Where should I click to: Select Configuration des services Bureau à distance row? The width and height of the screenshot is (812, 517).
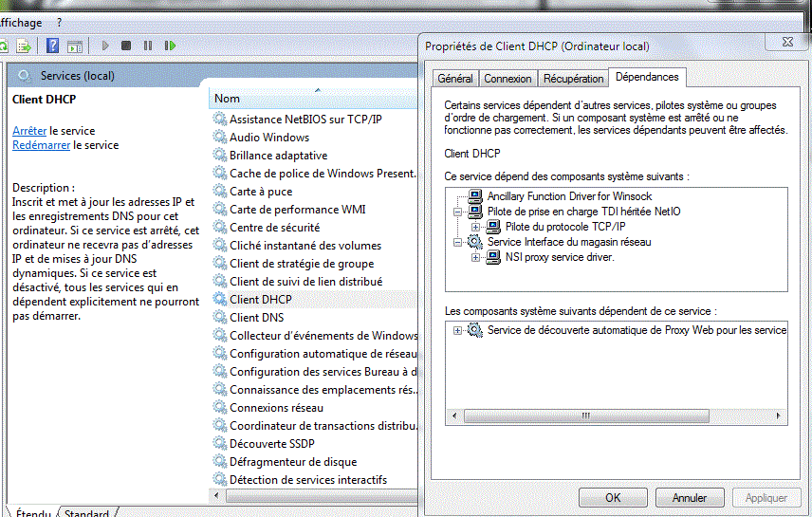pos(314,372)
